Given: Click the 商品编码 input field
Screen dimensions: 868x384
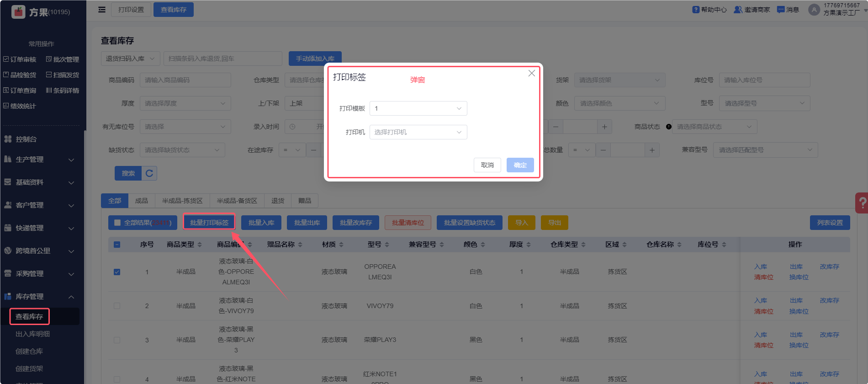Looking at the screenshot, I should pos(185,80).
